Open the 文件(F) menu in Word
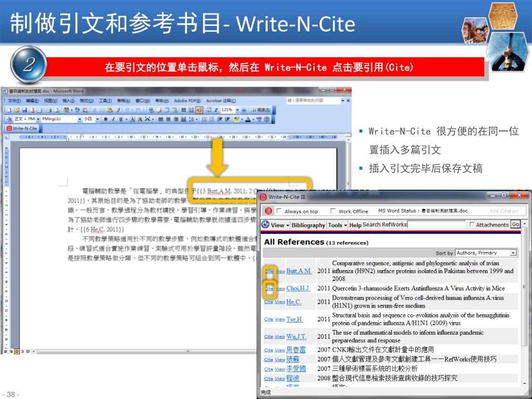 [14, 101]
